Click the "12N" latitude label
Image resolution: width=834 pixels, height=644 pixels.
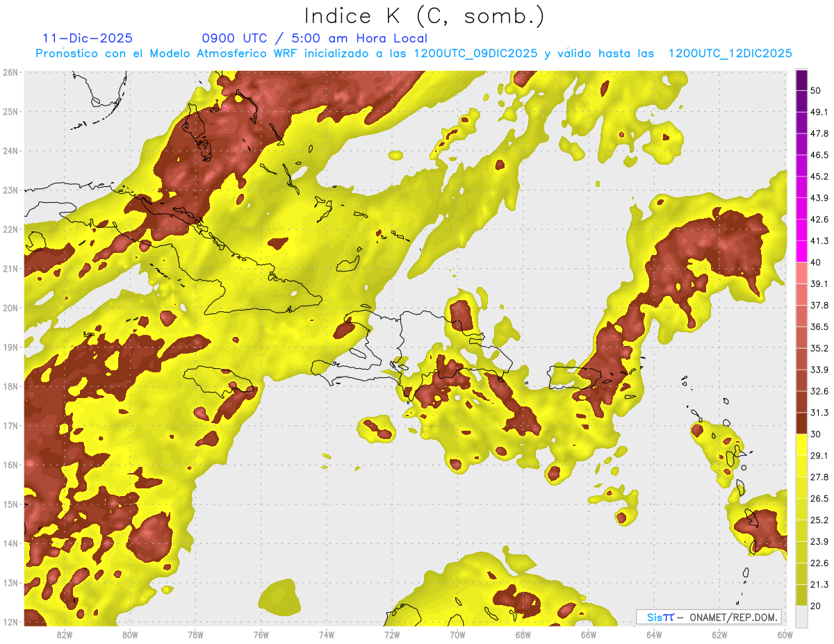10,622
